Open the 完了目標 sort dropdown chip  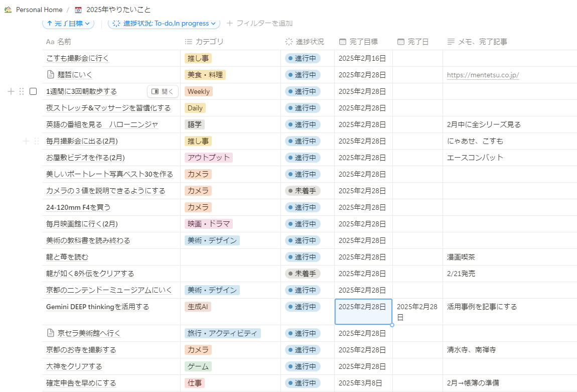[68, 24]
